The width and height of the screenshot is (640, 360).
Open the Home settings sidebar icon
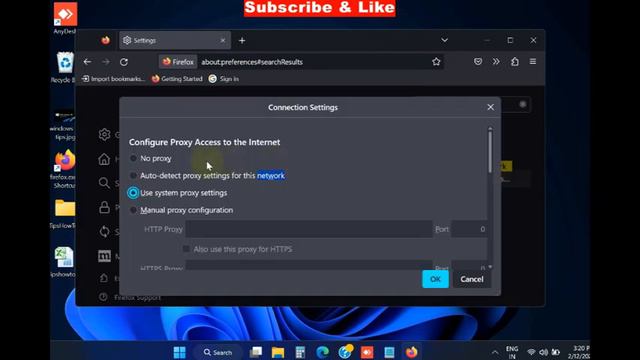104,159
